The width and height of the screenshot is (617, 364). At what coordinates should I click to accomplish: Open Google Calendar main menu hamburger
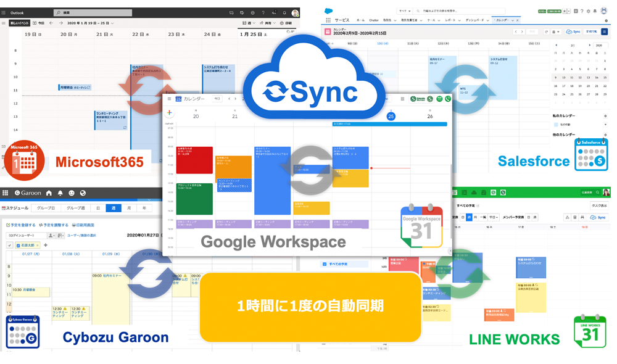[169, 99]
